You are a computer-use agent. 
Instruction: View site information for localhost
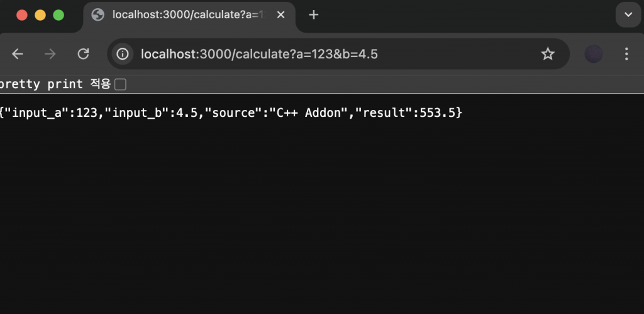pyautogui.click(x=123, y=54)
